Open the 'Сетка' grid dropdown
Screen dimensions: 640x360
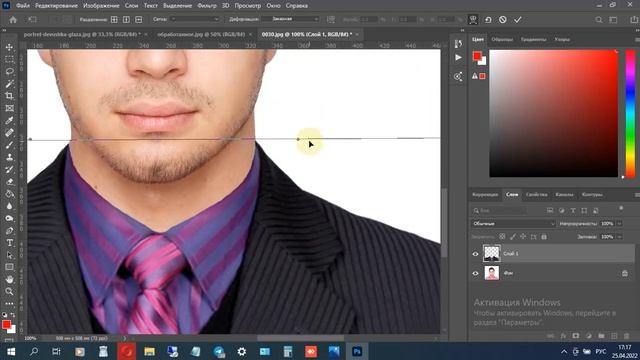pos(195,19)
